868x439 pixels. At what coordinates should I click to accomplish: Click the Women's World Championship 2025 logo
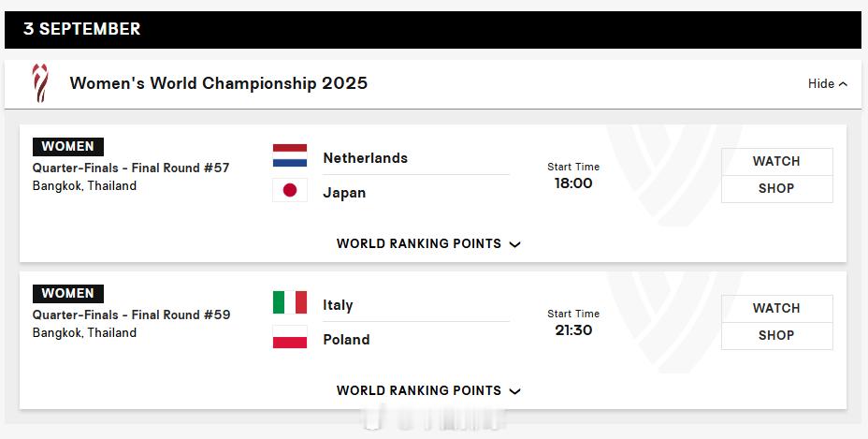point(40,83)
